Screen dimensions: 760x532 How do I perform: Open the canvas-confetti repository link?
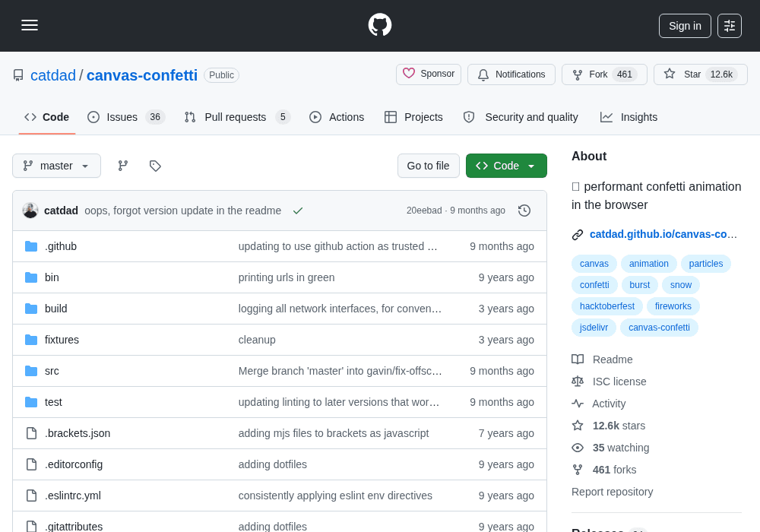(x=142, y=75)
